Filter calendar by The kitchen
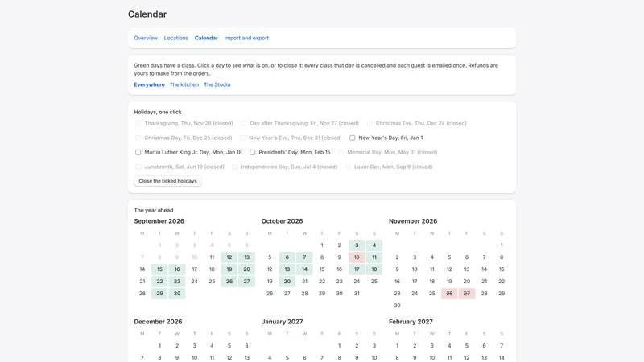Image resolution: width=644 pixels, height=362 pixels. pos(184,84)
